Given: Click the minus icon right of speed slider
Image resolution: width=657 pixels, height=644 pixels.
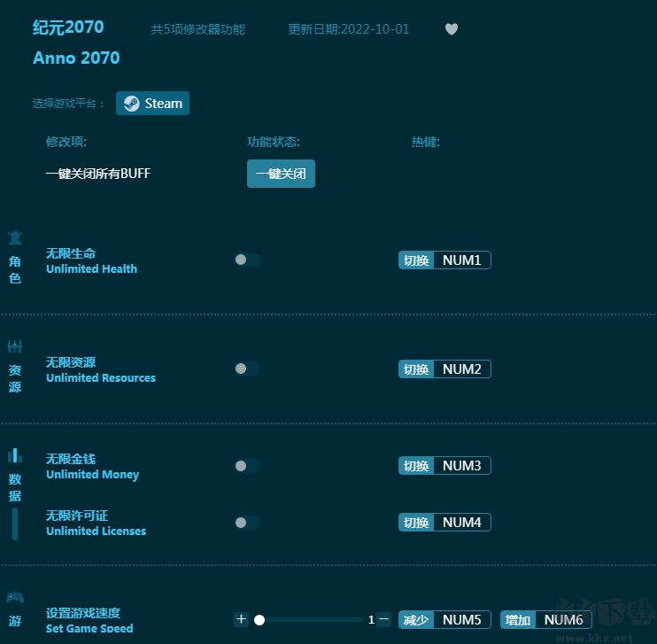Looking at the screenshot, I should pyautogui.click(x=383, y=619).
